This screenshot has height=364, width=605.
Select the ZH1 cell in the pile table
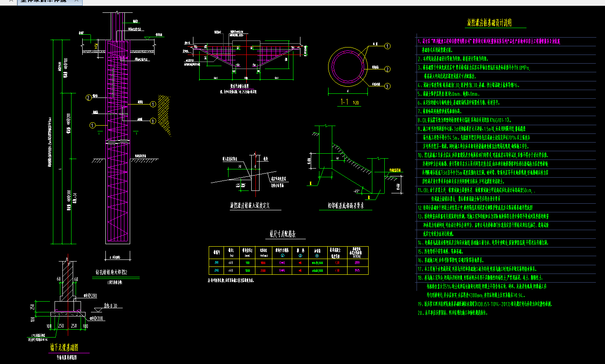click(x=217, y=262)
